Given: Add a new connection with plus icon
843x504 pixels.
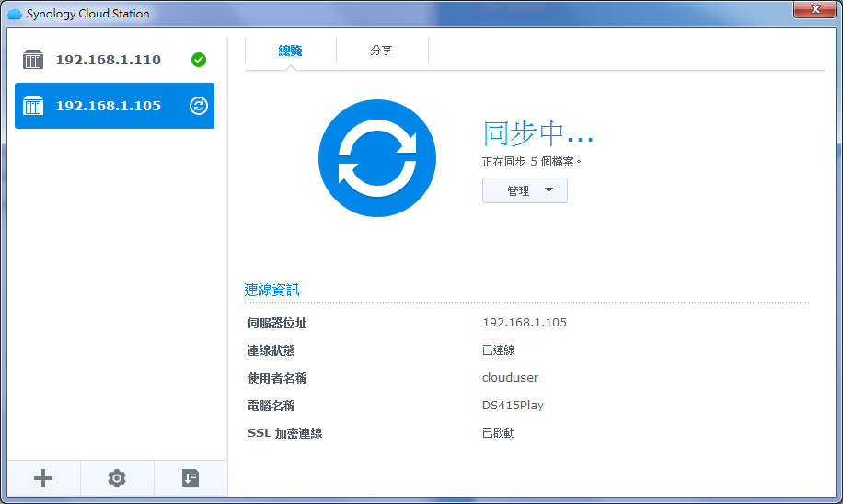Looking at the screenshot, I should [x=43, y=478].
